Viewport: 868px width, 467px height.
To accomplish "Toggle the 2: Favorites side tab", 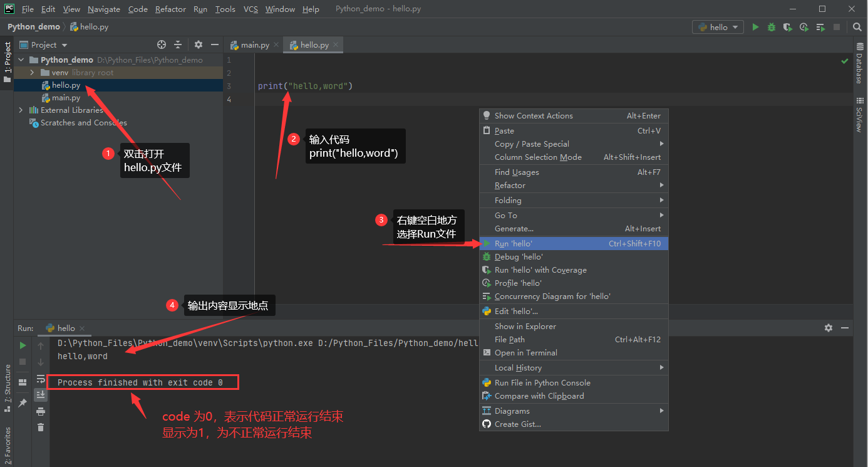I will [8, 446].
